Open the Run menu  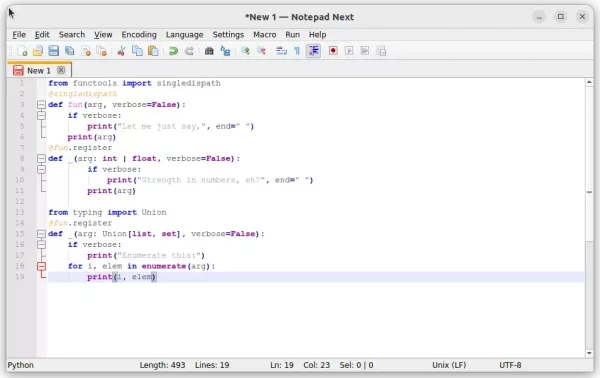[x=292, y=35]
